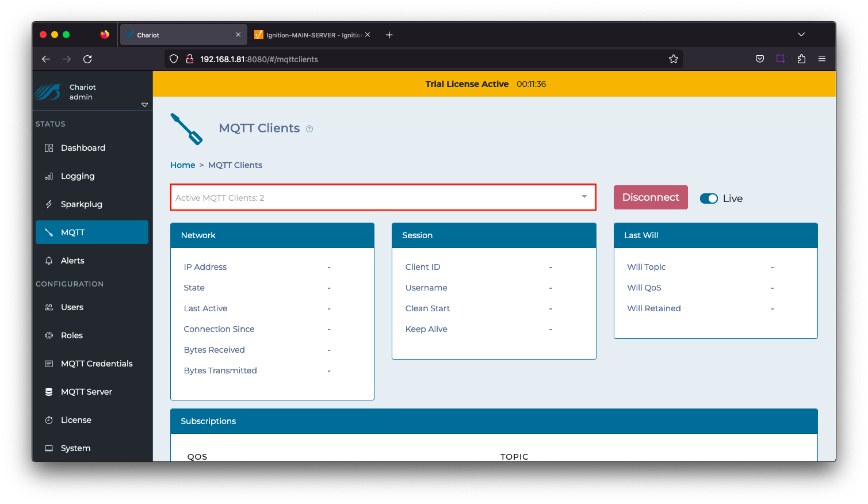The height and width of the screenshot is (504, 868).
Task: Click the browser Back arrow
Action: click(x=46, y=59)
